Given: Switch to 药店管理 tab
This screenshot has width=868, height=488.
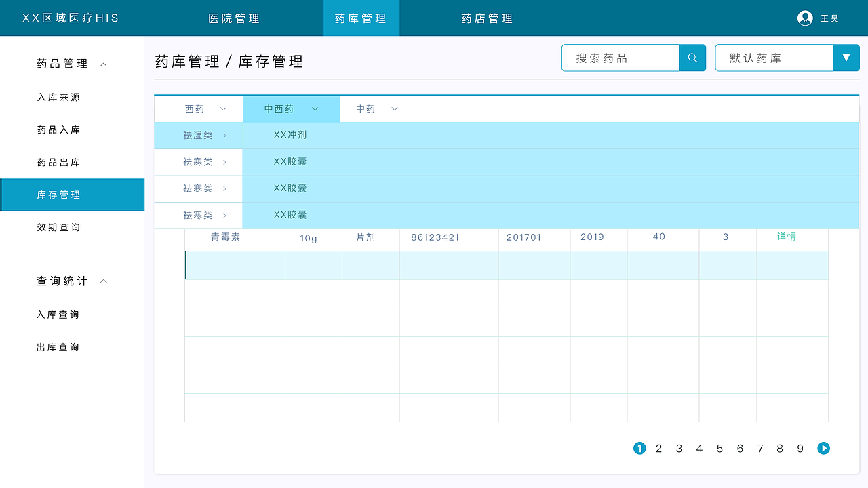Looking at the screenshot, I should (x=487, y=18).
